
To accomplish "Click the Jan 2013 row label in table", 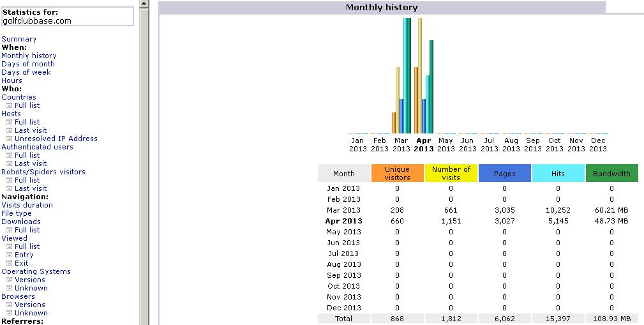I will 343,188.
